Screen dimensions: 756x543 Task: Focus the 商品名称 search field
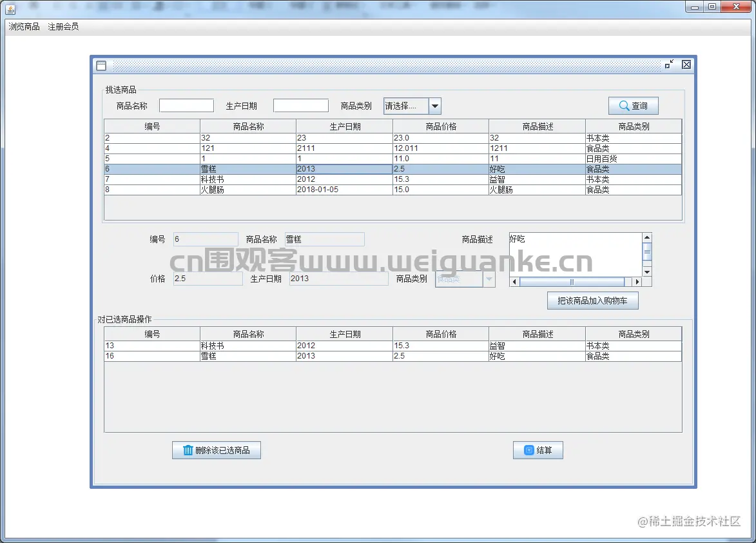pyautogui.click(x=187, y=106)
